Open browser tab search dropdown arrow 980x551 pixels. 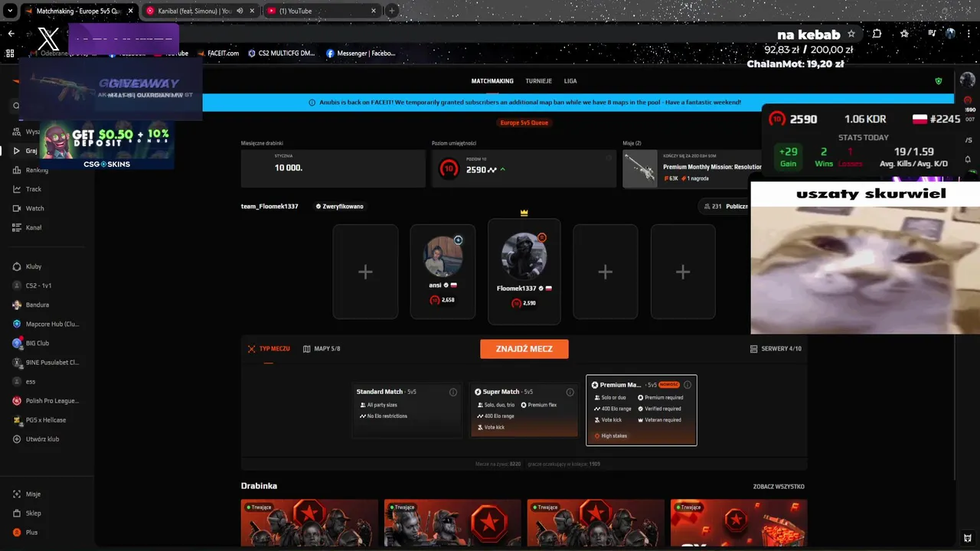pyautogui.click(x=11, y=11)
